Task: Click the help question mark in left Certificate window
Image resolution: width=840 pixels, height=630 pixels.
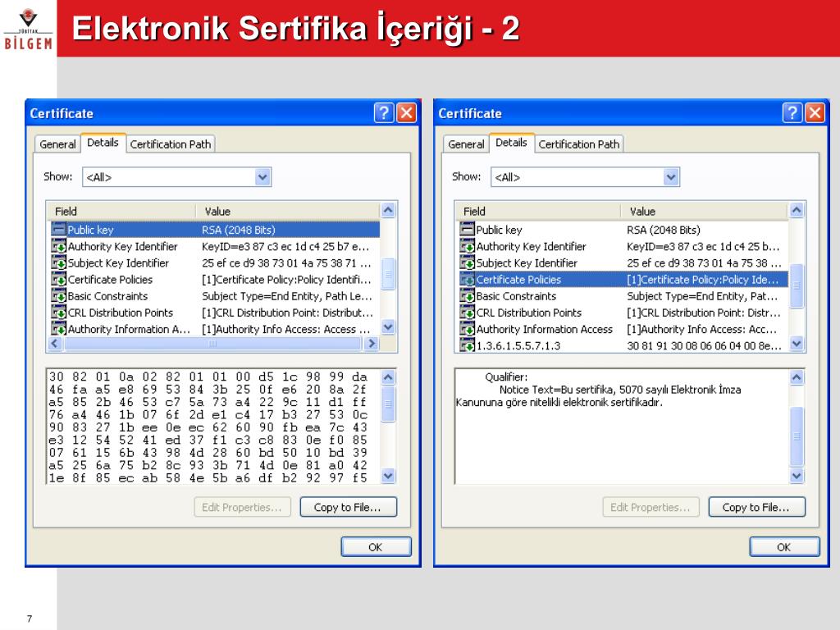Action: click(384, 113)
